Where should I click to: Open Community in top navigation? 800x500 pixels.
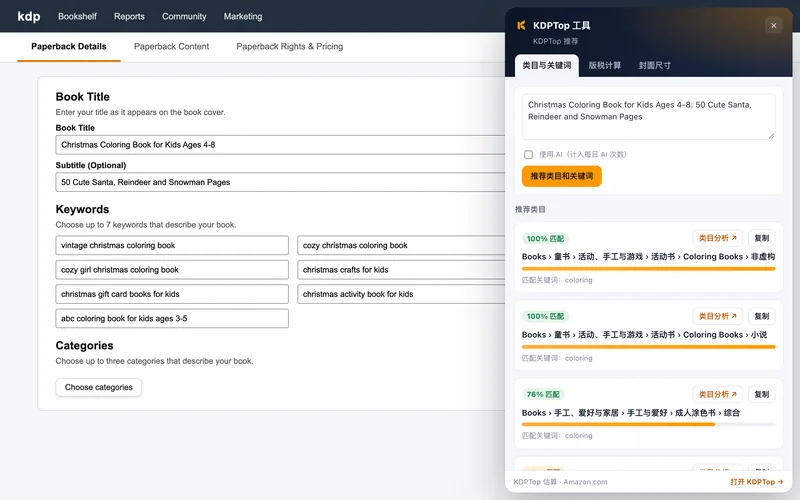click(x=184, y=16)
